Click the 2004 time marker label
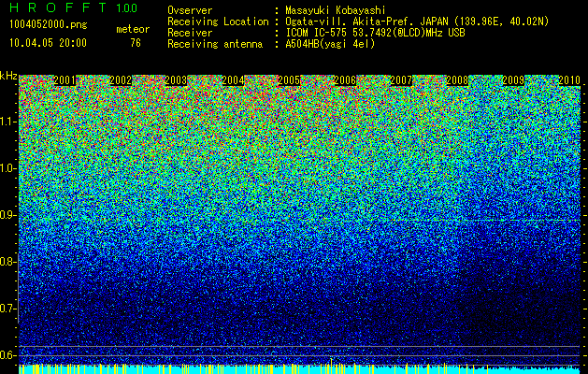This screenshot has width=588, height=374. click(x=234, y=80)
